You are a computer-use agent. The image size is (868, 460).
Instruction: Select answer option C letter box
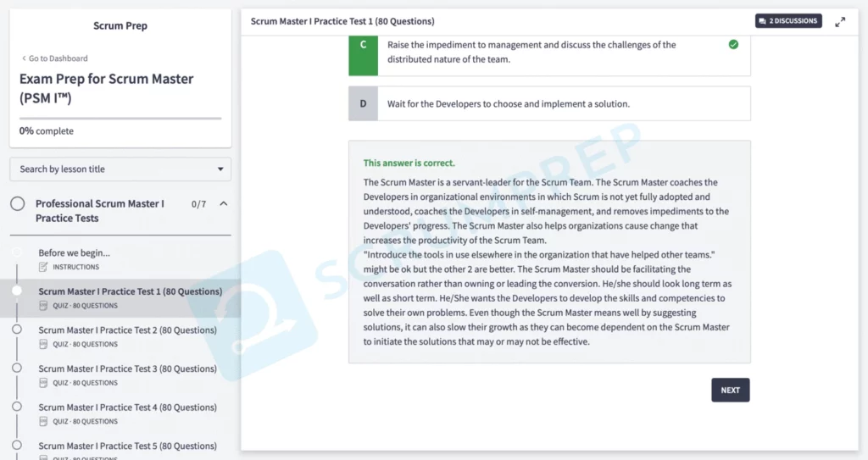(x=363, y=52)
